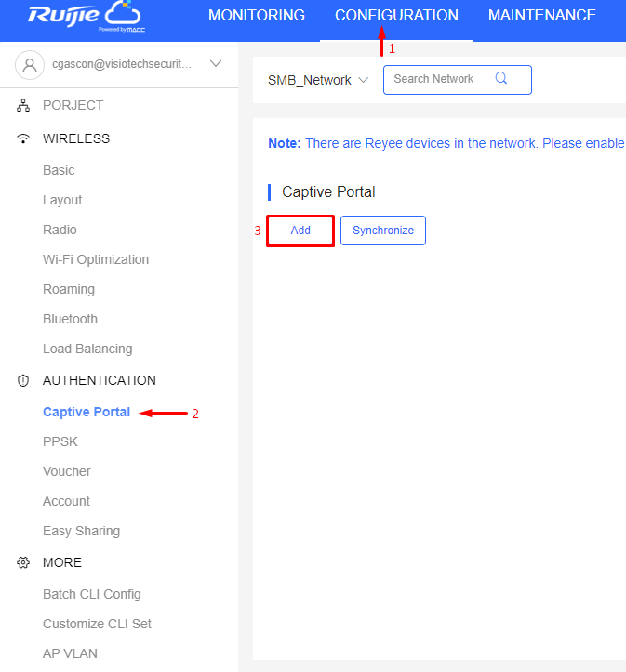Open the Voucher menu item
This screenshot has height=672, width=626.
(67, 471)
